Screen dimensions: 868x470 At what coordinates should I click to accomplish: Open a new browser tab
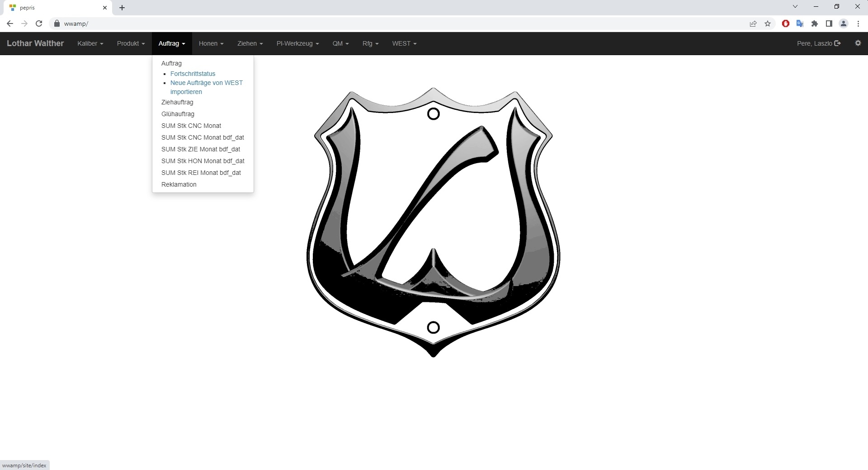[x=122, y=8]
